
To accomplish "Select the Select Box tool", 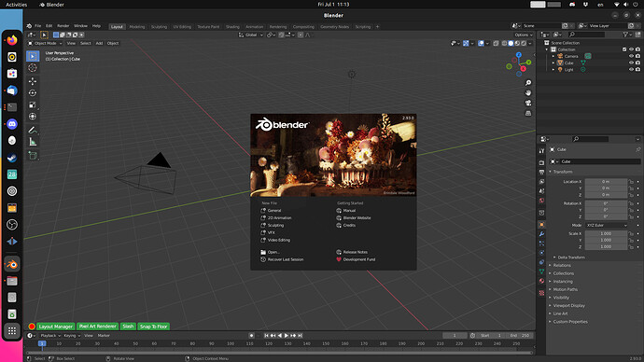I will coord(33,56).
